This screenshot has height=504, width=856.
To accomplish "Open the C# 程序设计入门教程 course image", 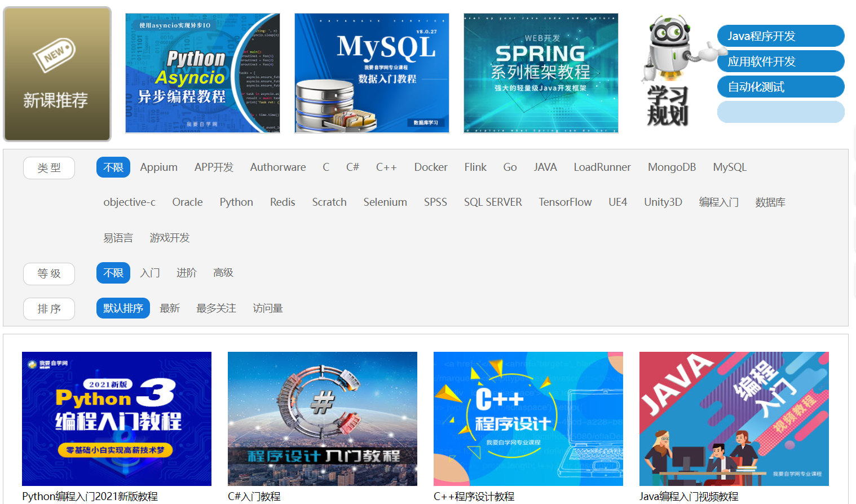I will tap(323, 419).
